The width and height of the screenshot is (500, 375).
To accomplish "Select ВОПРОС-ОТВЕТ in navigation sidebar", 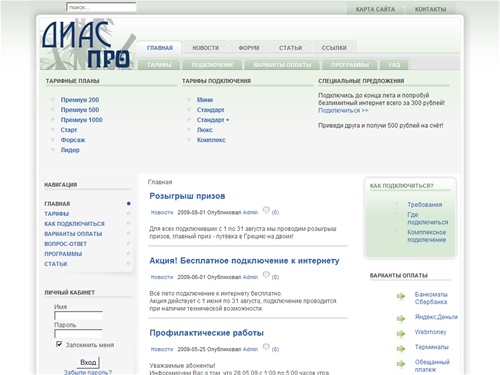I will coord(65,244).
